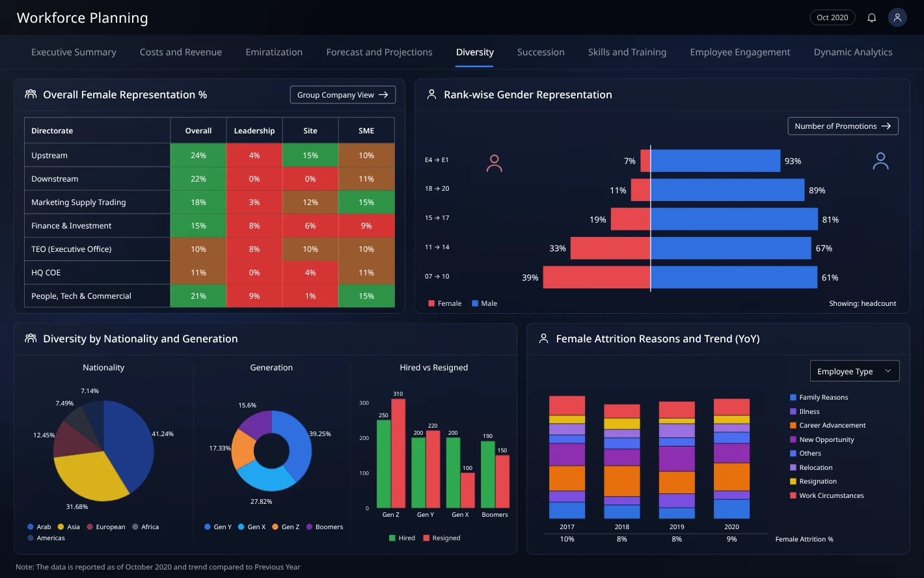This screenshot has width=924, height=578.
Task: Click the people icon beside Overall Female Representation
Action: [x=31, y=94]
